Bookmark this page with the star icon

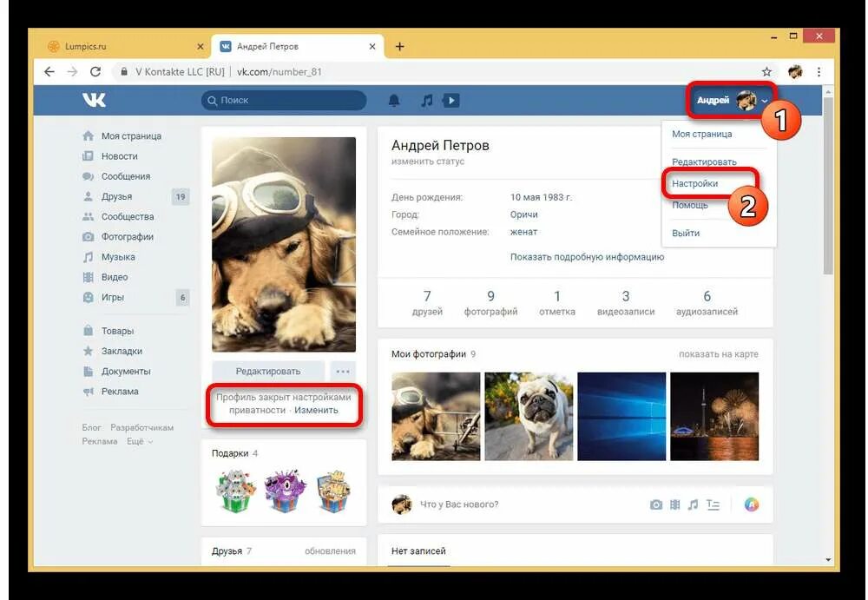coord(766,72)
